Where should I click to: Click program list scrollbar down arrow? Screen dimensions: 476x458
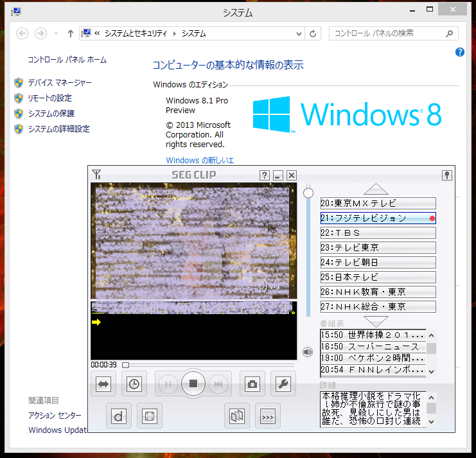coord(431,371)
